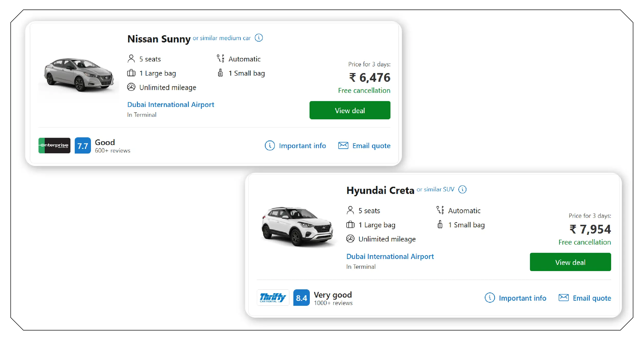Open the info icon beside 'or similar medium car'
This screenshot has width=644, height=340.
(259, 38)
